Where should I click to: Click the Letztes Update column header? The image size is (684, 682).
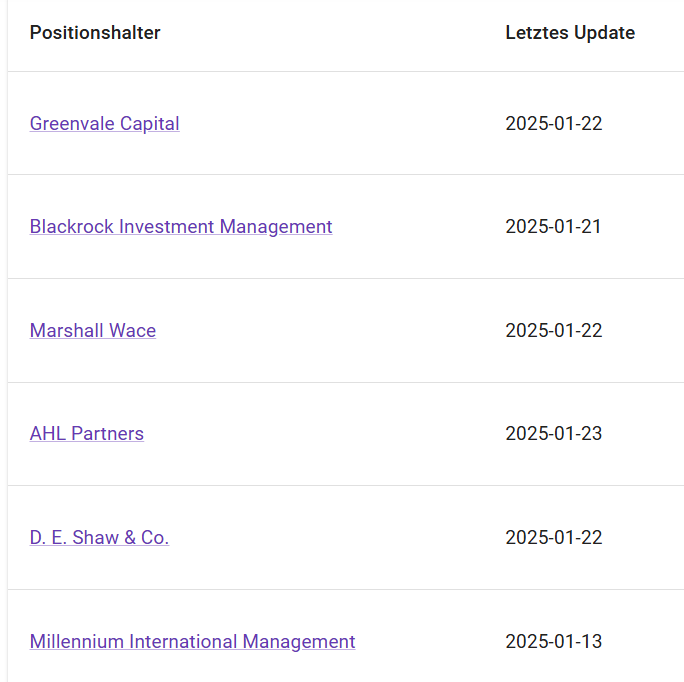click(569, 33)
